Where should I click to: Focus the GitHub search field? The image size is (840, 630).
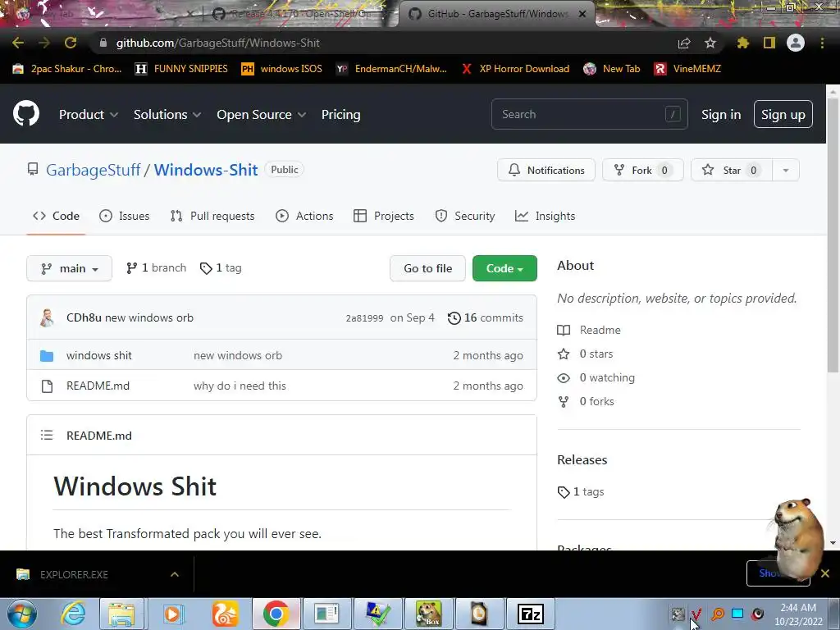[x=589, y=114]
